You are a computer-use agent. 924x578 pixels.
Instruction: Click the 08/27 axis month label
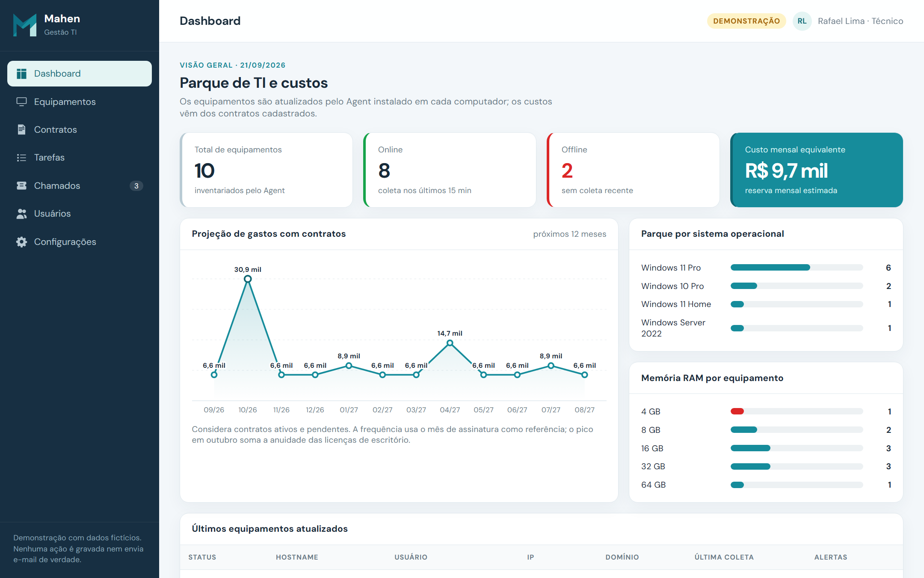point(585,410)
